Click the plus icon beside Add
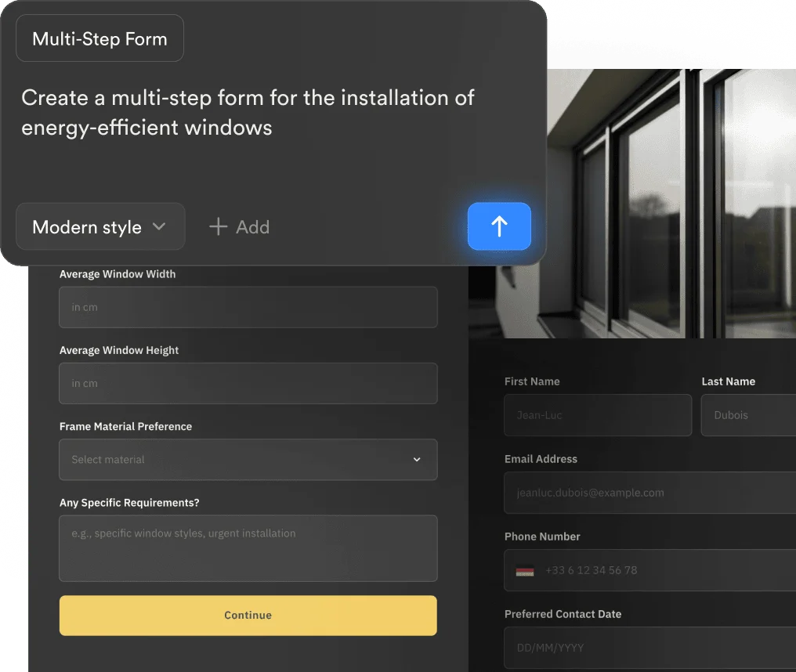The height and width of the screenshot is (672, 796). pyautogui.click(x=218, y=227)
